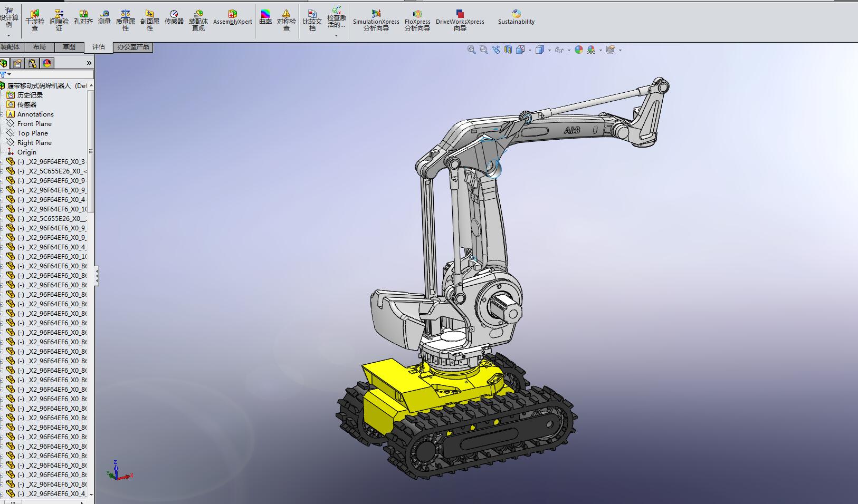Open Interference Detection (干涉检查) tool
The height and width of the screenshot is (504, 858).
click(x=35, y=20)
